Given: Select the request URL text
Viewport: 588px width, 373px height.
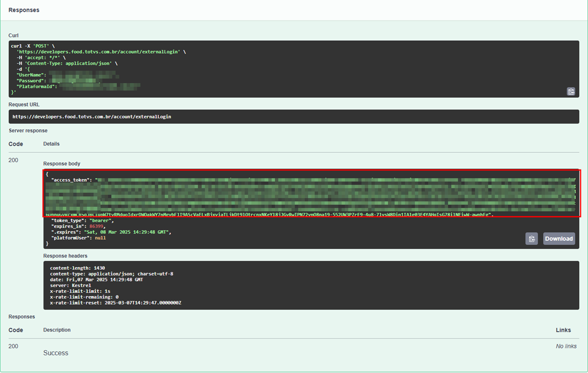Looking at the screenshot, I should tap(92, 117).
